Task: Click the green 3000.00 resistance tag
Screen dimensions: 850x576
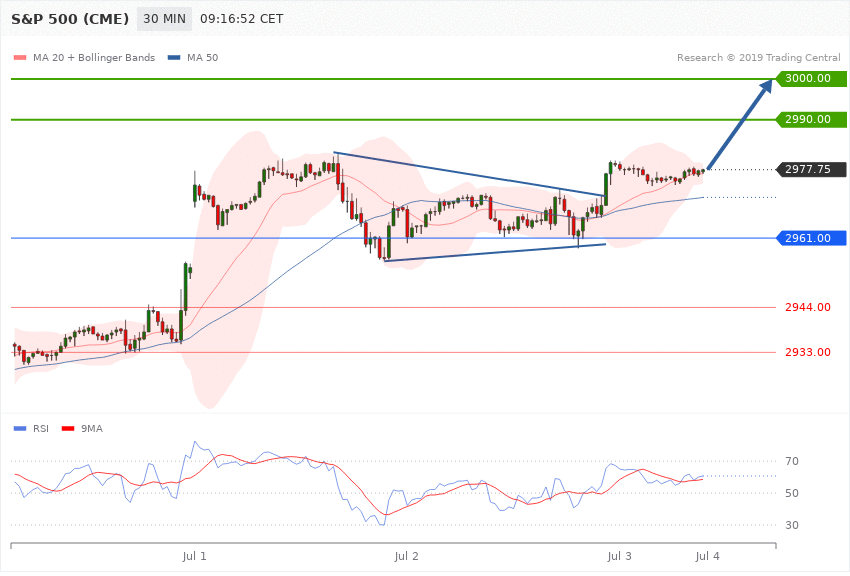Action: pos(812,79)
